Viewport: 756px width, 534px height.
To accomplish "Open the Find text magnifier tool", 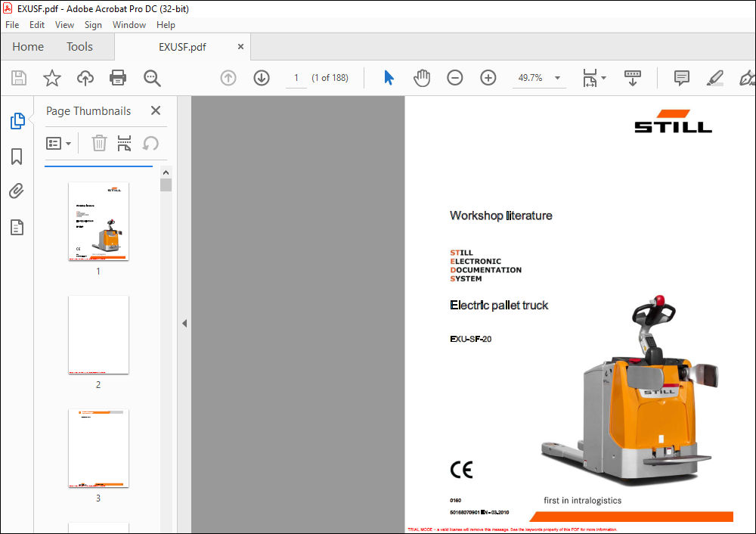I will coord(152,78).
